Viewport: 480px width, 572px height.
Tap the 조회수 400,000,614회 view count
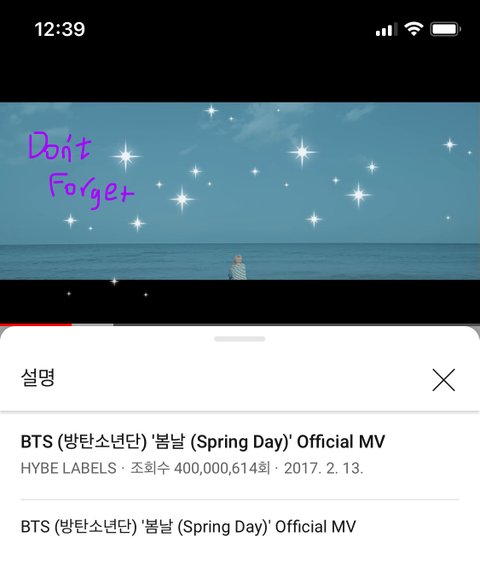pos(200,468)
